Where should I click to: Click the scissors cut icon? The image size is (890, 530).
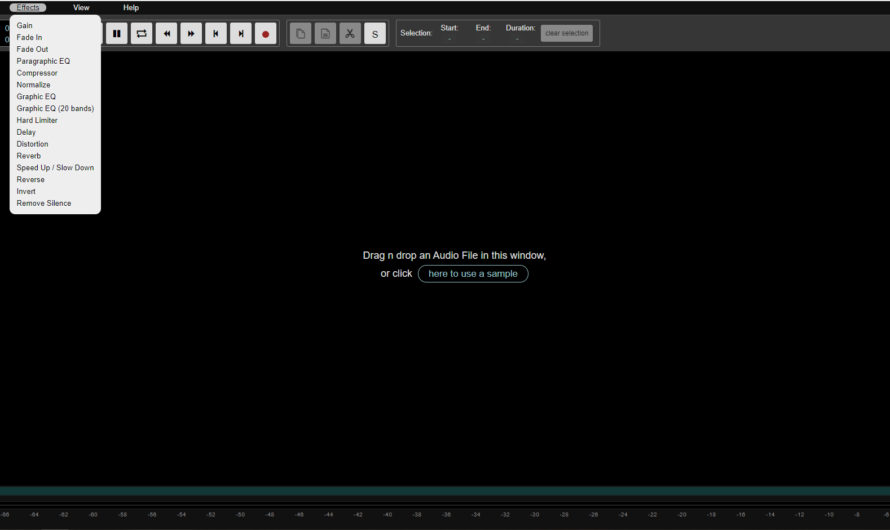click(350, 34)
